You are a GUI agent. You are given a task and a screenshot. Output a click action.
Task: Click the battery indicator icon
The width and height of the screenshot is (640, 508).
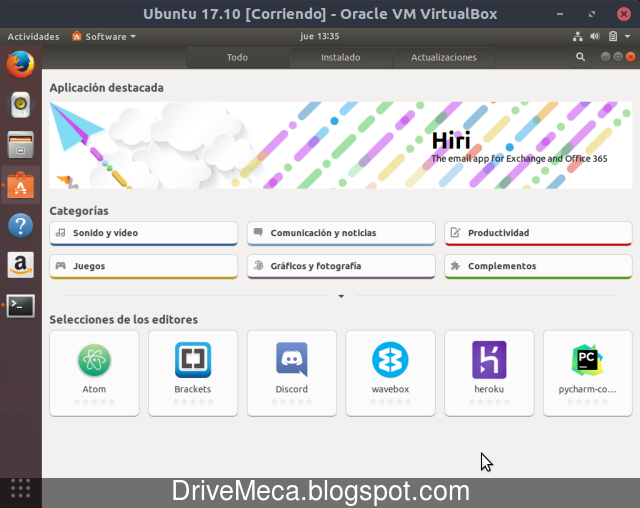click(613, 36)
